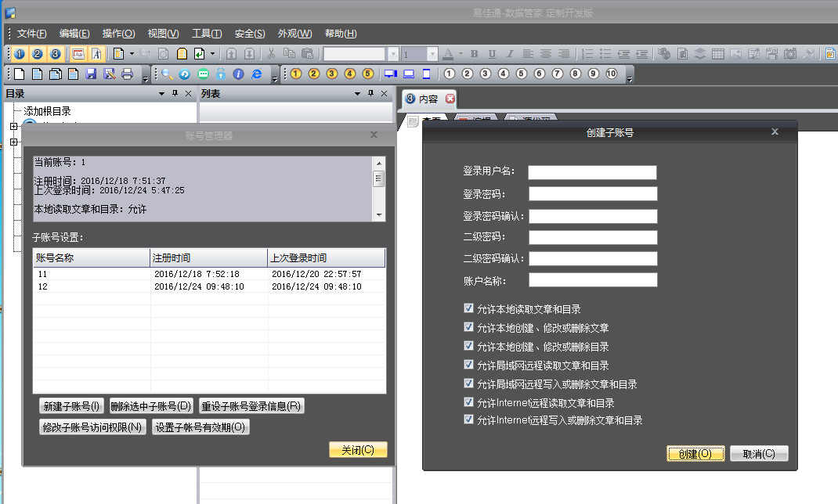
Task: Click the 登录用户名 input field
Action: tap(592, 172)
